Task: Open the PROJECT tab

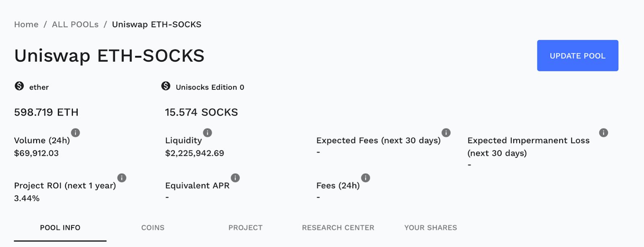Action: click(246, 228)
